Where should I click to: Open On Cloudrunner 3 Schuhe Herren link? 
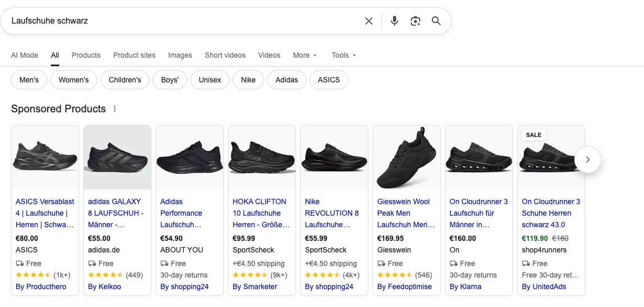(551, 213)
